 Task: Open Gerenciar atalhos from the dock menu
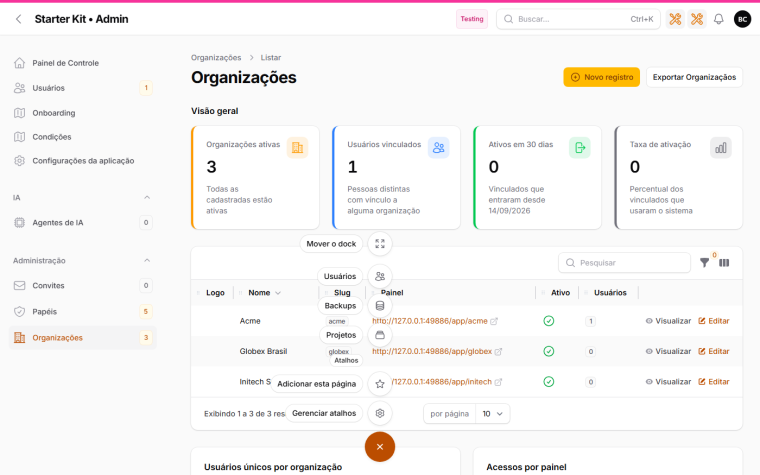click(324, 413)
